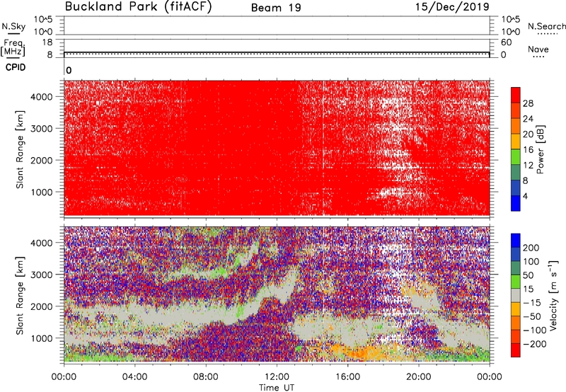Click the '-100' velocity colorbar label
Image resolution: width=566 pixels, height=392 pixels.
click(535, 330)
